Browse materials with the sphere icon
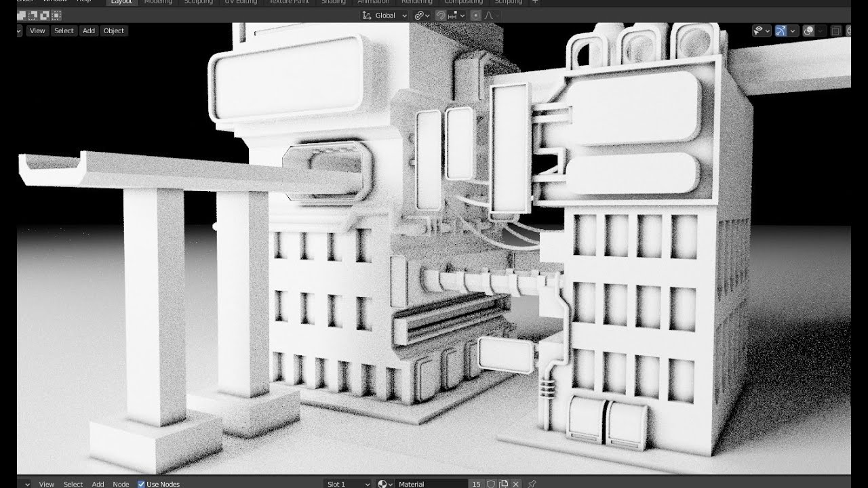 (384, 484)
